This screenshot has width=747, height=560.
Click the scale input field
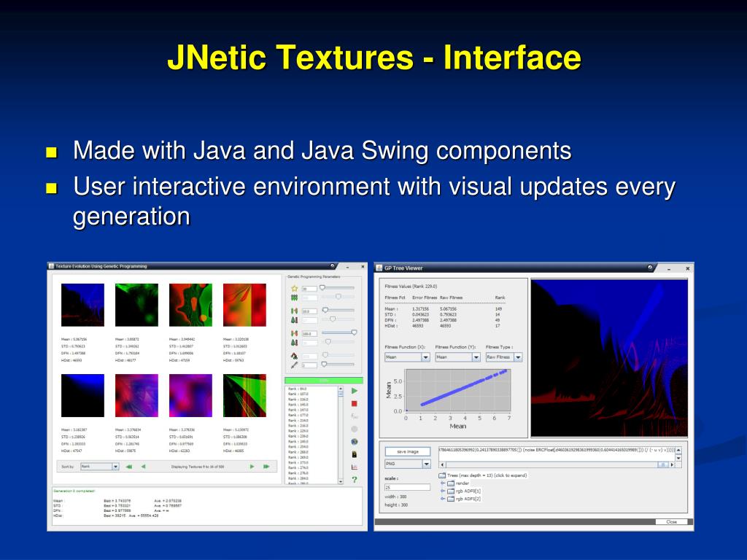[407, 488]
